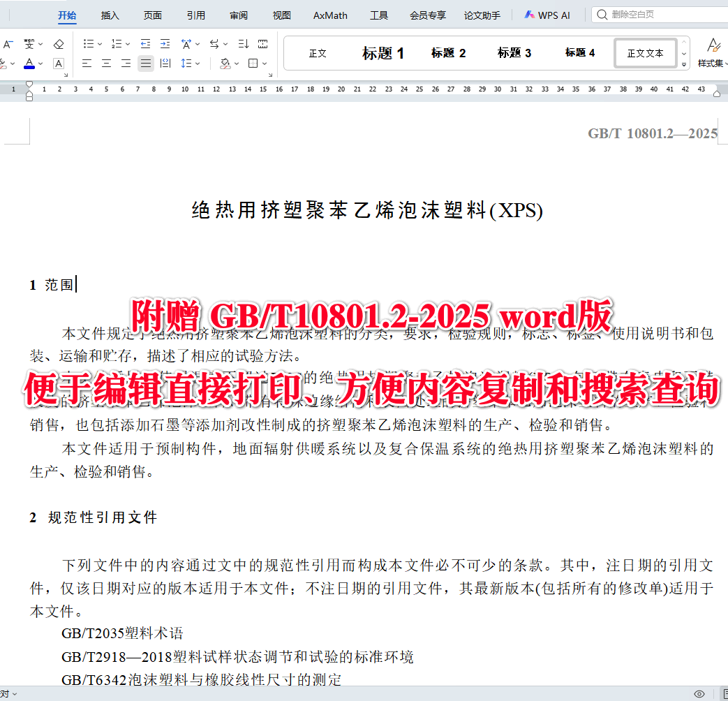
Task: Apply the 正文 style
Action: click(x=318, y=54)
